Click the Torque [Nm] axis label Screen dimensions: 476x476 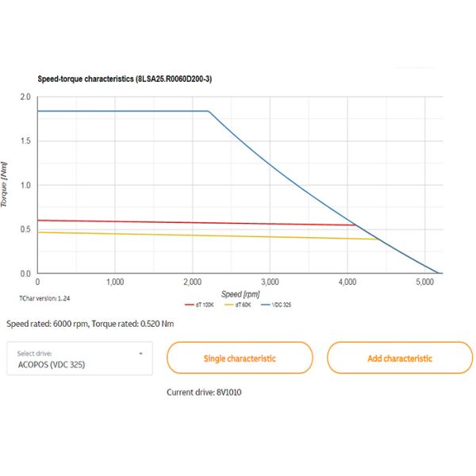tap(5, 185)
